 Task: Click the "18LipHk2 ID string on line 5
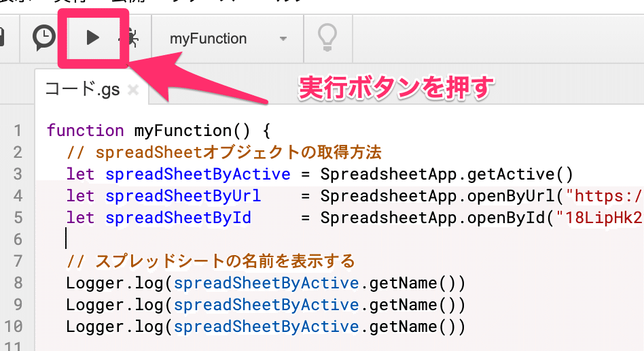tap(600, 218)
